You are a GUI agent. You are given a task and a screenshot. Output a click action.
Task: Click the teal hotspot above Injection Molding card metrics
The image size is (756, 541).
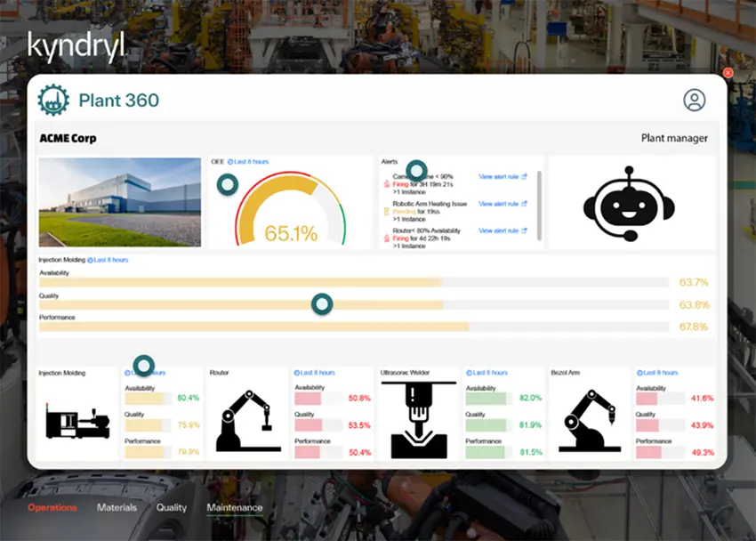[144, 366]
